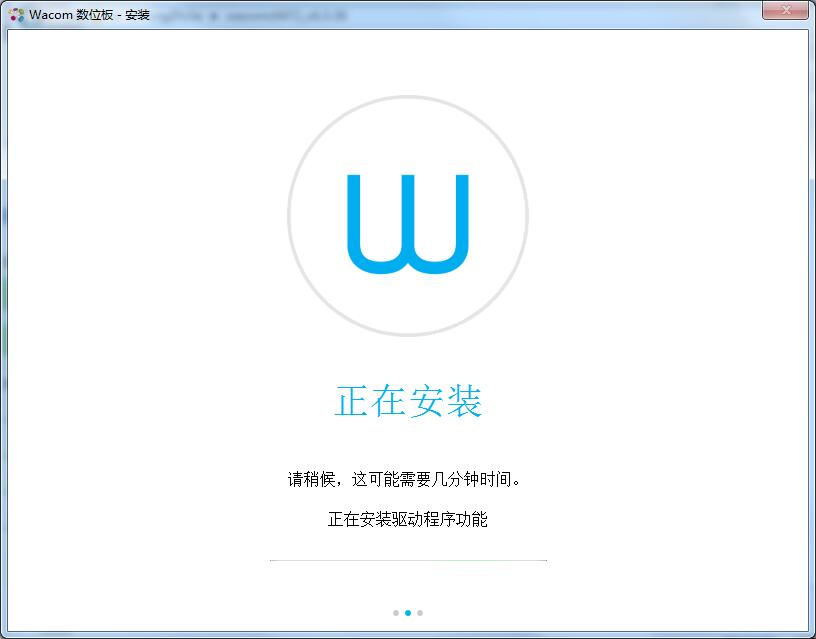
Task: Click the installation progress bar
Action: coord(408,560)
